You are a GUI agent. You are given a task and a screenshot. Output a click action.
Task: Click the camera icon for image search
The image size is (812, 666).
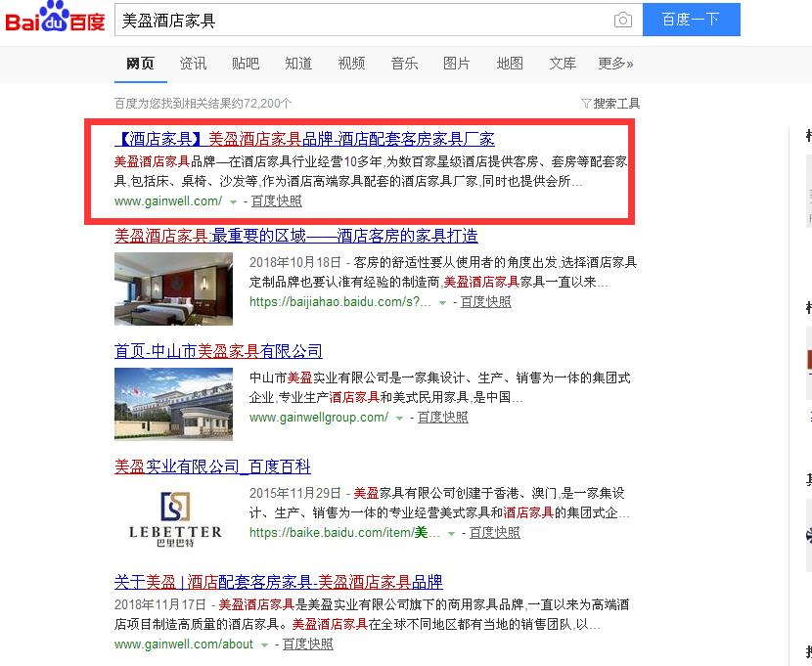click(x=623, y=20)
